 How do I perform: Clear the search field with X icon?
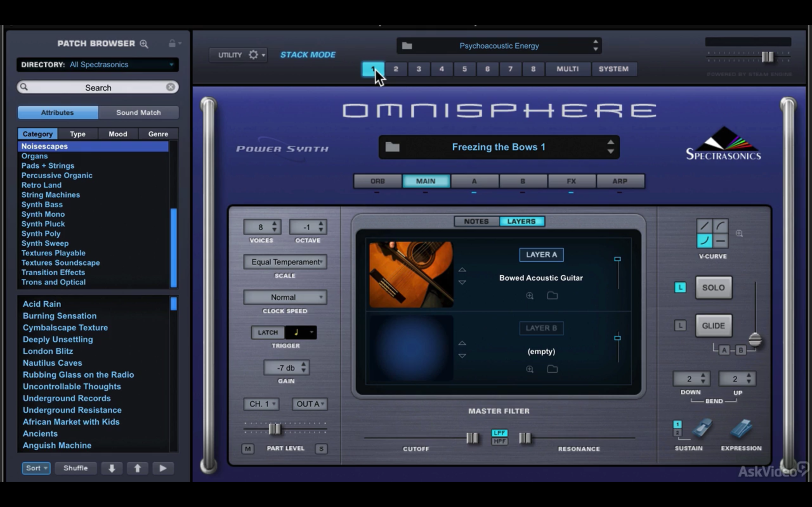[x=170, y=87]
